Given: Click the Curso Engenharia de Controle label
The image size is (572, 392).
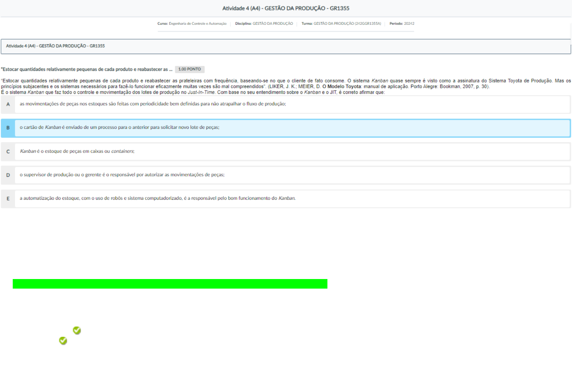Looking at the screenshot, I should 192,24.
